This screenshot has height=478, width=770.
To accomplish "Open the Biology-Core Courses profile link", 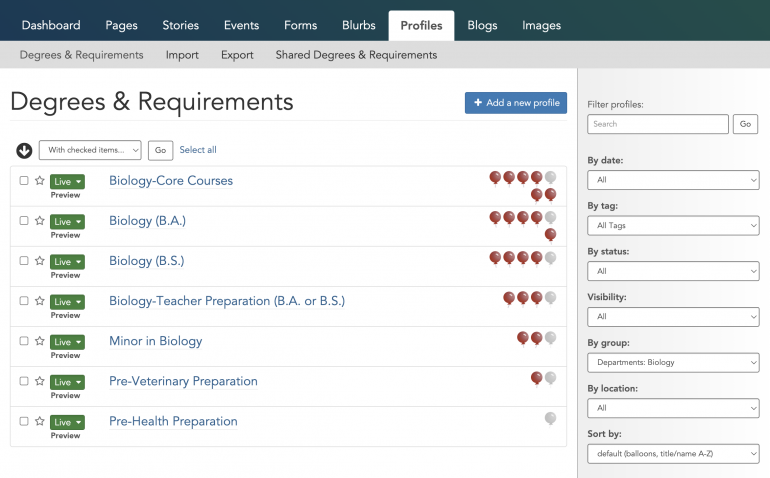I will [x=171, y=181].
